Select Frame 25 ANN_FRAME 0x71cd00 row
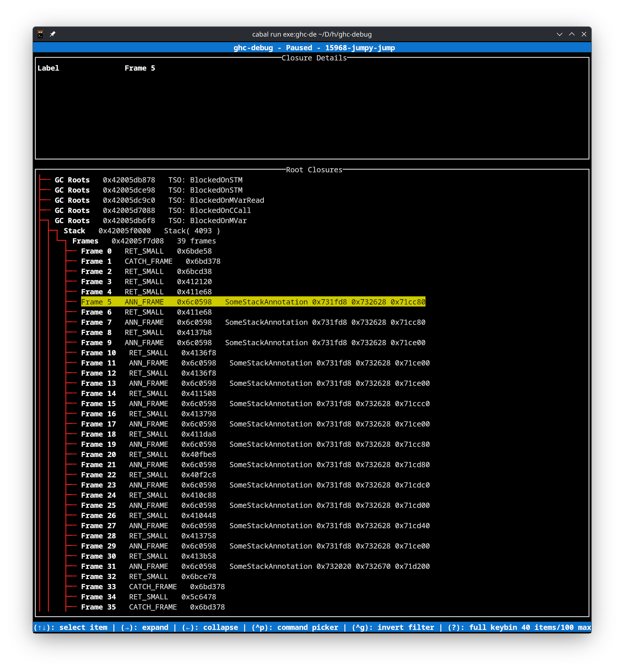Image resolution: width=624 pixels, height=672 pixels. tap(255, 505)
